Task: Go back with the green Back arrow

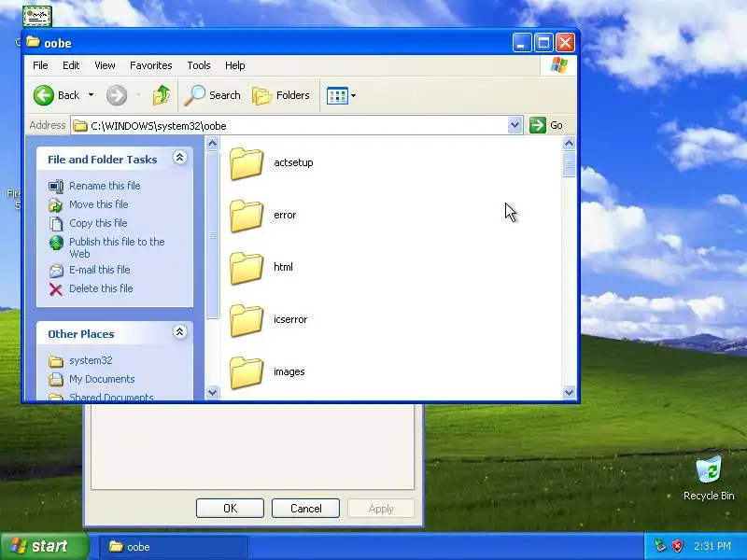Action: (x=56, y=95)
